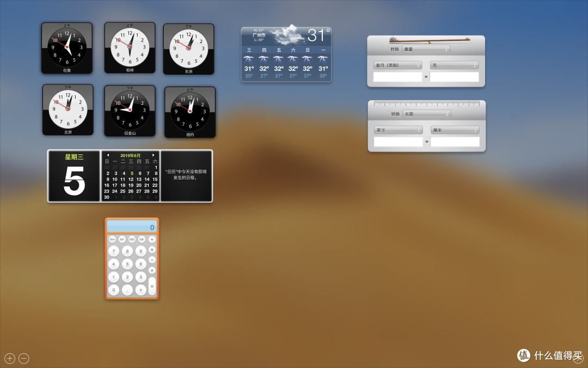This screenshot has height=368, width=588.
Task: Select today's highlighted date 5 in calendar
Action: tap(132, 173)
